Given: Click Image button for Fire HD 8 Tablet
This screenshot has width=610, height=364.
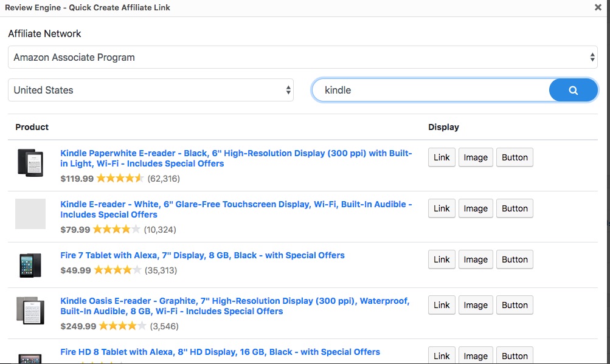Looking at the screenshot, I should point(476,355).
